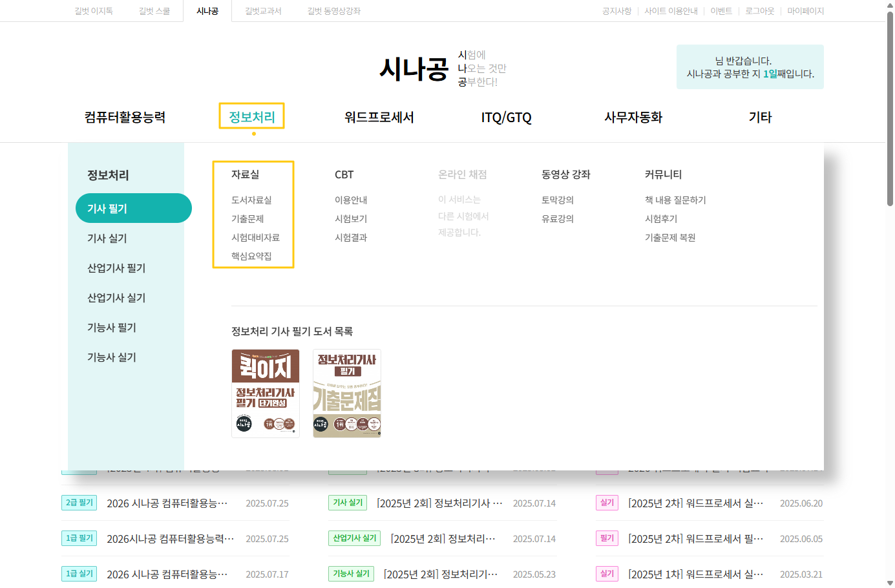Open 컴퓨터활용능력 main menu
Screen dimensions: 895x588
coord(125,117)
